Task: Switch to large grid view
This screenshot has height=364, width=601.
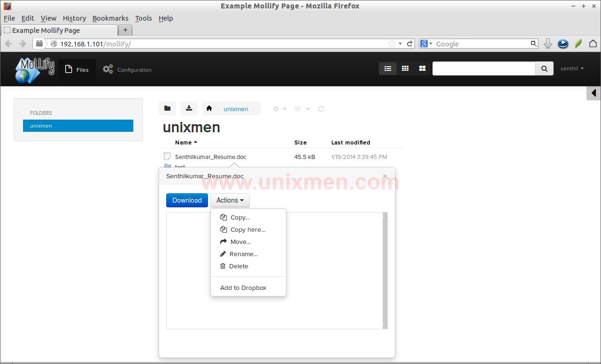Action: click(422, 68)
